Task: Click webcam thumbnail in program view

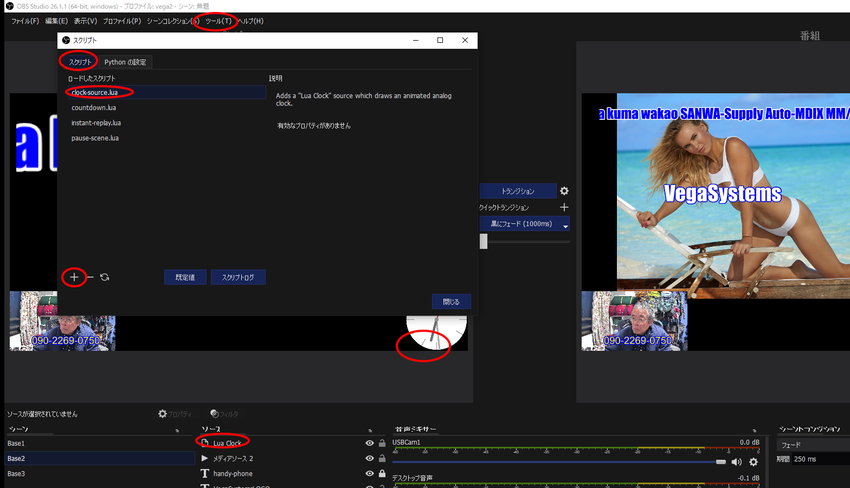Action: point(634,321)
